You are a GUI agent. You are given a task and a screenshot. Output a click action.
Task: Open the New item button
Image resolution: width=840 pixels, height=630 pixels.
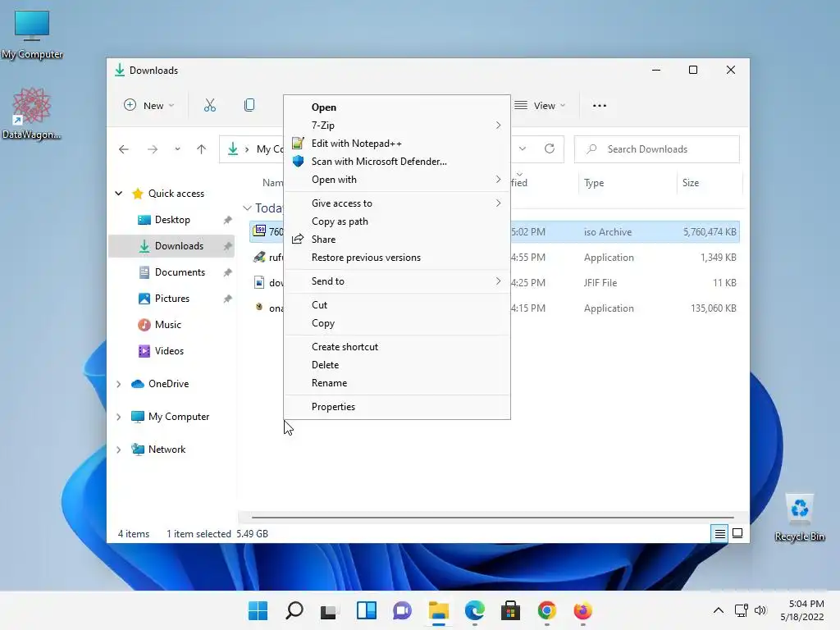(x=149, y=106)
